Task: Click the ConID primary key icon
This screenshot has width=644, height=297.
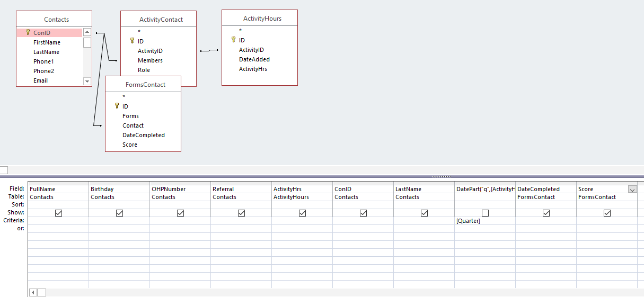Action: 28,32
